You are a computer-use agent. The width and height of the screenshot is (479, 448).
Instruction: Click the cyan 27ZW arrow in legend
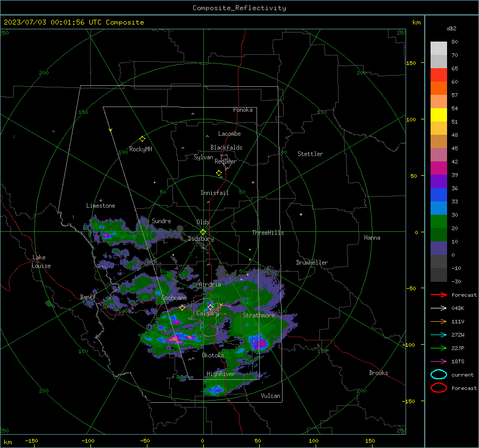439,335
